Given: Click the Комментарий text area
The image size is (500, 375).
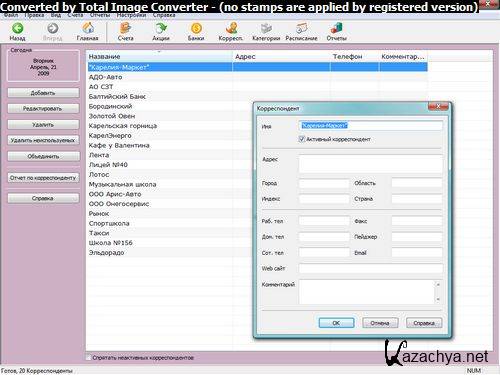Looking at the screenshot, I should click(367, 292).
